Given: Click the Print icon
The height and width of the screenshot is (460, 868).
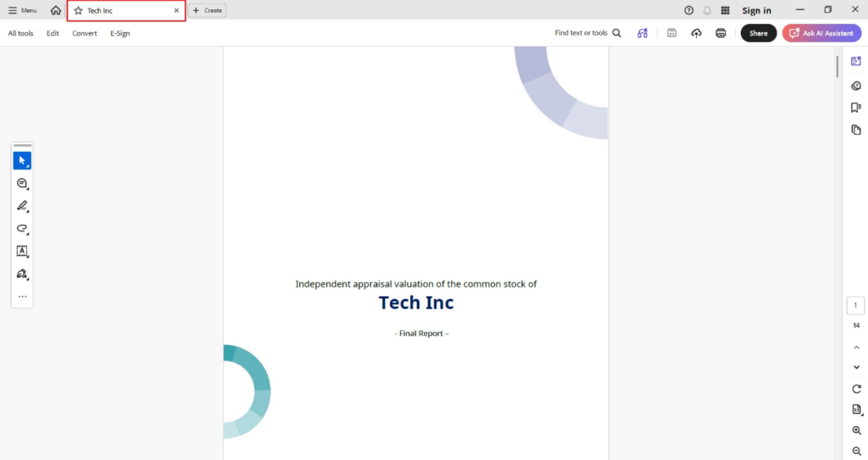Looking at the screenshot, I should click(x=721, y=33).
